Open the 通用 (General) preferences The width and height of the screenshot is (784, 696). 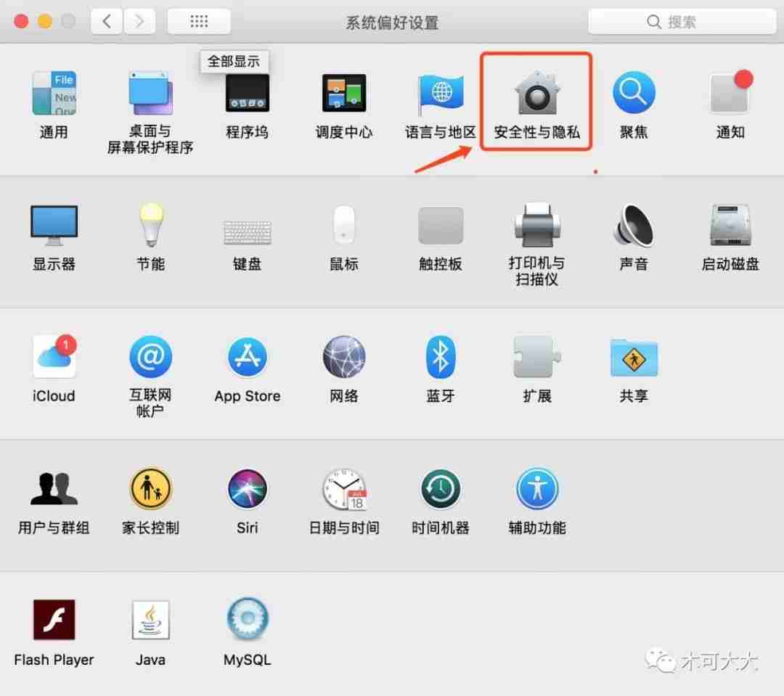coord(54,93)
